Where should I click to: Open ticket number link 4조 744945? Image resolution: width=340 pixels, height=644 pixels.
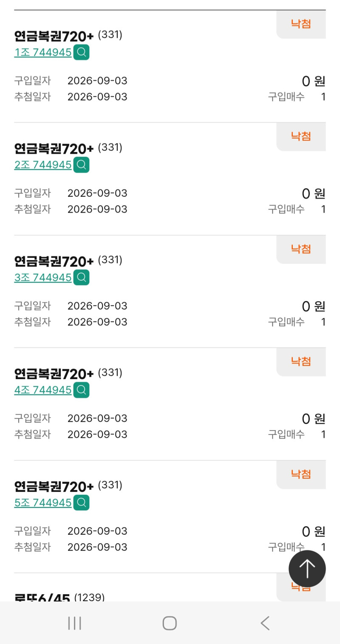coord(43,390)
